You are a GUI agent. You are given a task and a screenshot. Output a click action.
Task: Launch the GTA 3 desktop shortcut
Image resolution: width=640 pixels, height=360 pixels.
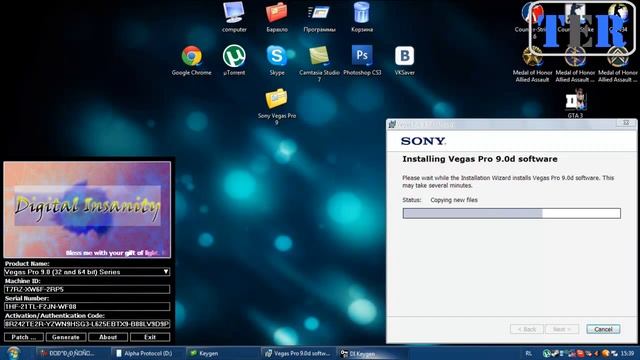click(575, 104)
